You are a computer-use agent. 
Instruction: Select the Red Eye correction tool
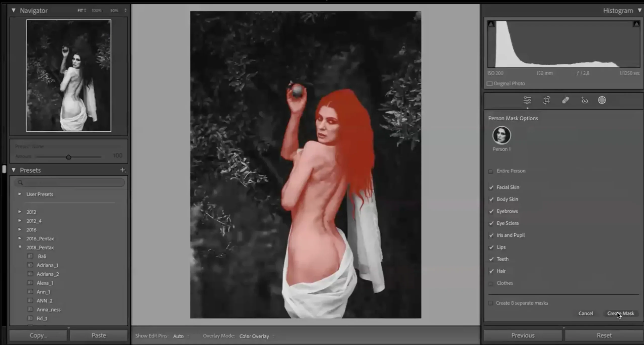tap(584, 101)
